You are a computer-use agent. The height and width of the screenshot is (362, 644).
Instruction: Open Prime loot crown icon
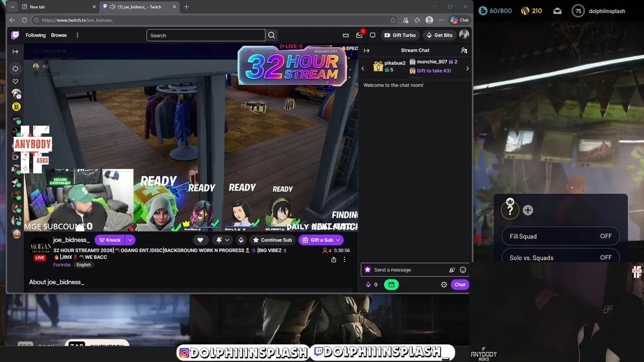click(x=346, y=35)
